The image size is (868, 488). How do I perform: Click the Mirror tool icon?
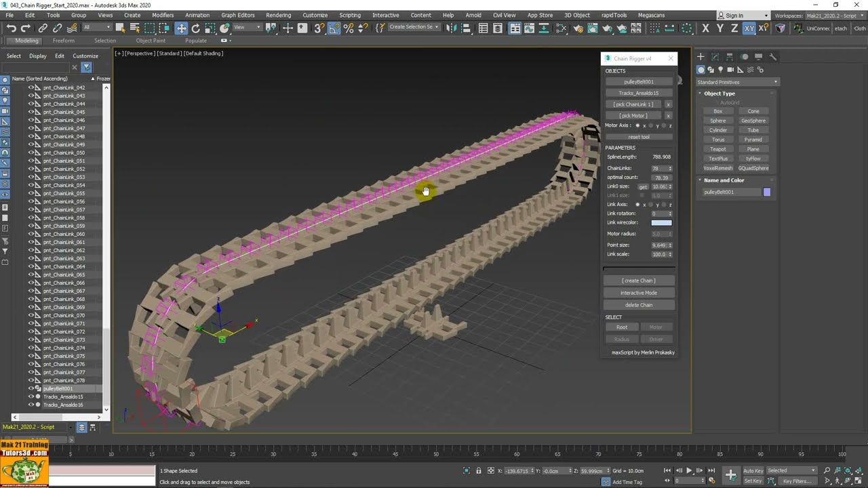(451, 28)
